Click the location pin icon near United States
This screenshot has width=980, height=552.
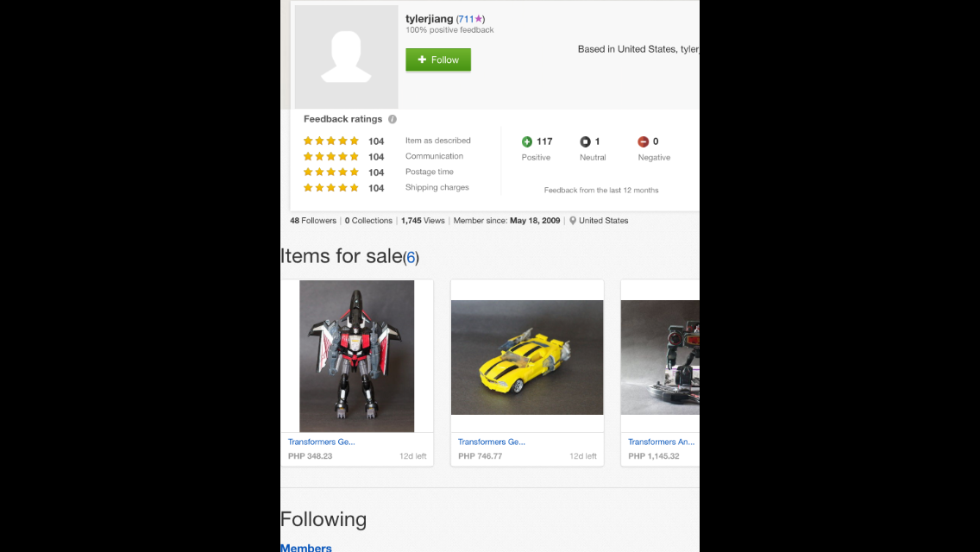573,221
